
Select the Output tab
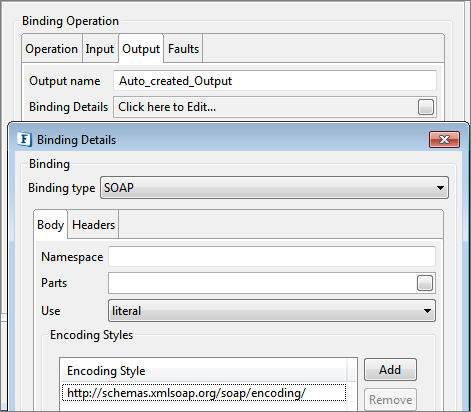tap(141, 49)
